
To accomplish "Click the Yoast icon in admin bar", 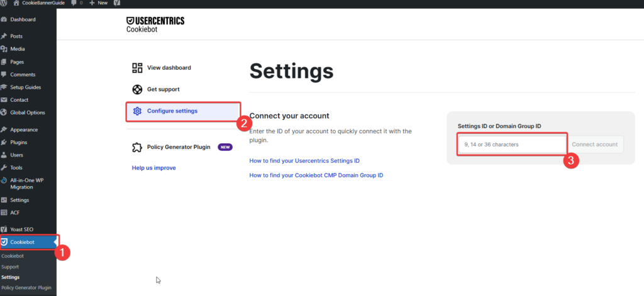I will 116,3.
